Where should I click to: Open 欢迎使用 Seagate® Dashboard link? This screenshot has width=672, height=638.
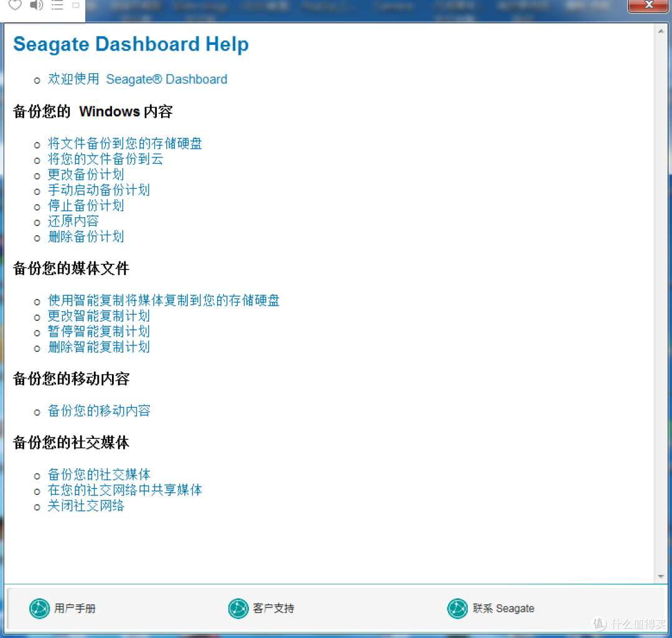(x=137, y=79)
